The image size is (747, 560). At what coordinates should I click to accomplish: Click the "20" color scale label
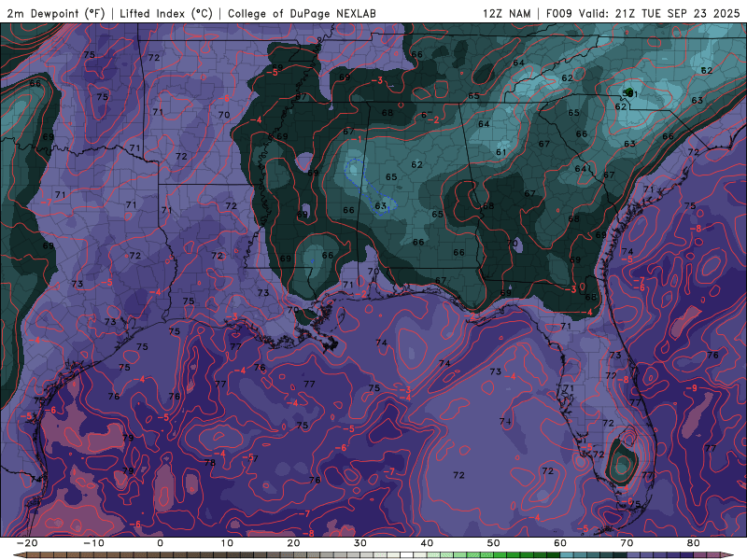293,543
